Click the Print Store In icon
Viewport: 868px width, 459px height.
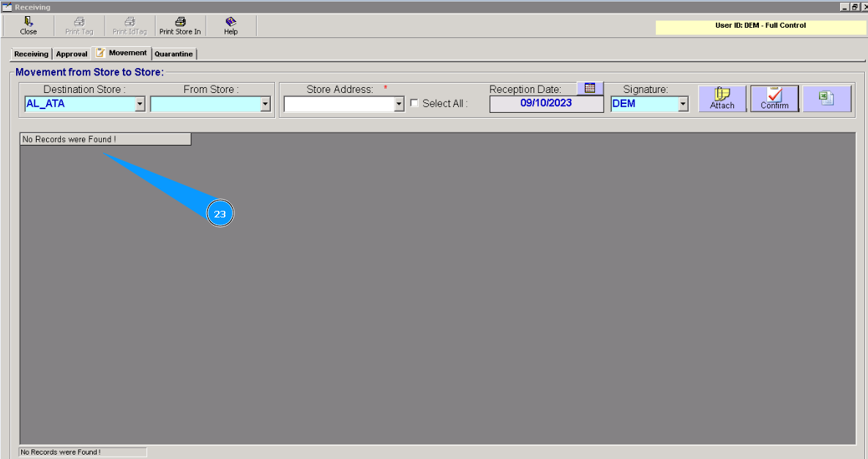click(180, 26)
